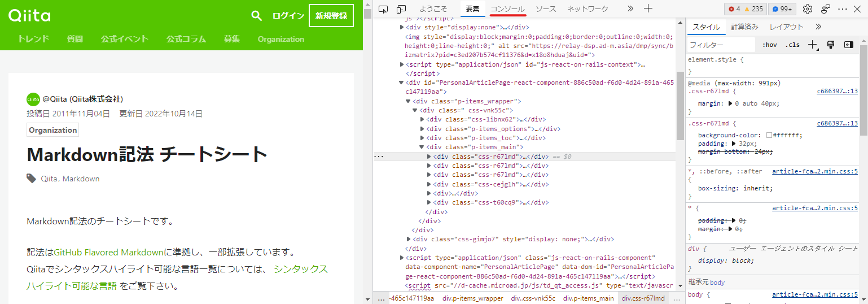Open the コンソール tab

[x=507, y=9]
